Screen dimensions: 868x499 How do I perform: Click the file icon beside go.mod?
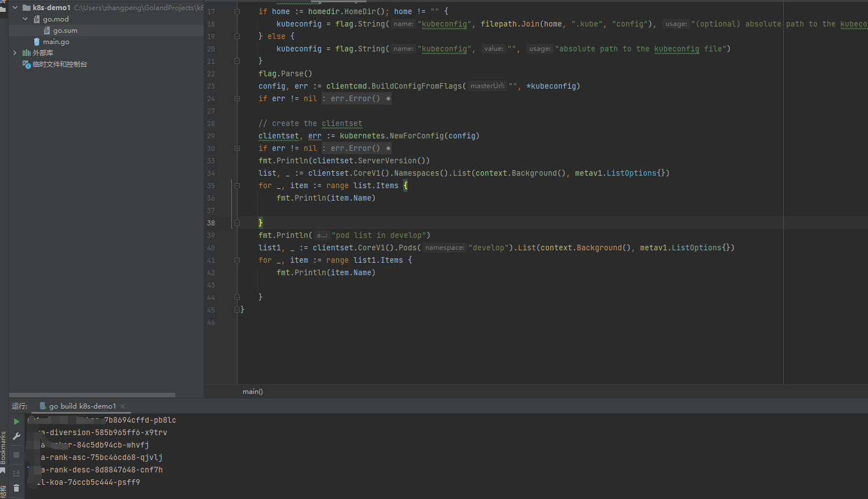pyautogui.click(x=37, y=19)
